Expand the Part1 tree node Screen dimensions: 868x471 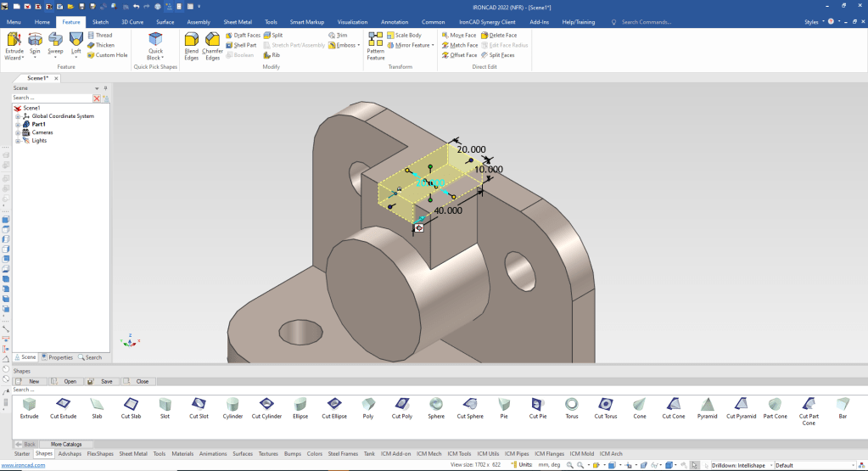click(x=17, y=124)
